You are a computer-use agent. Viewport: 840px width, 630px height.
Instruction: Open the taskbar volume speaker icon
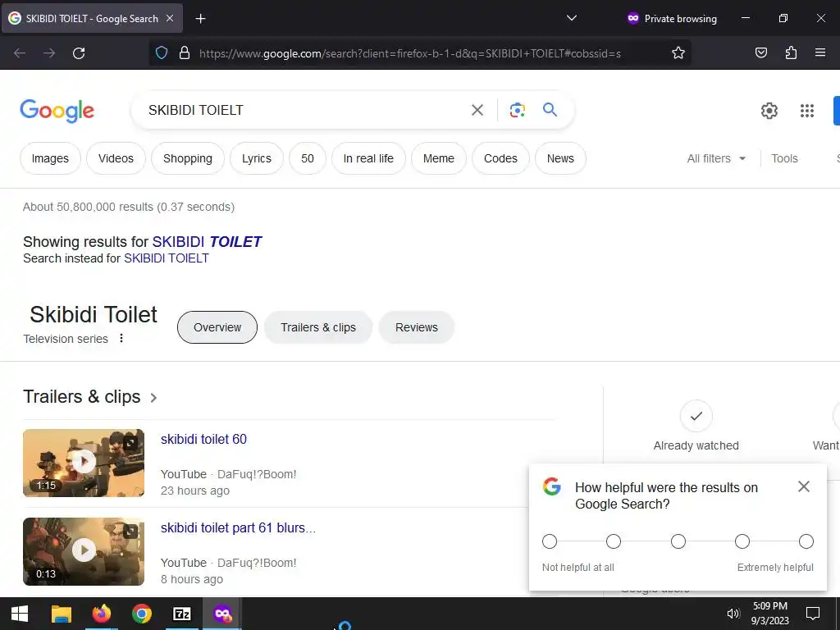point(733,614)
